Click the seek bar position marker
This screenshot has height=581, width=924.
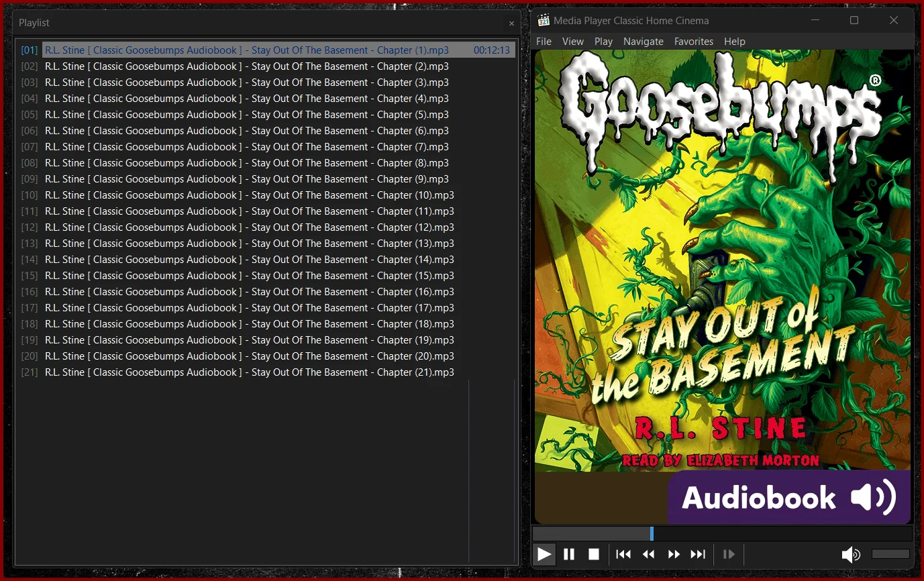[652, 534]
